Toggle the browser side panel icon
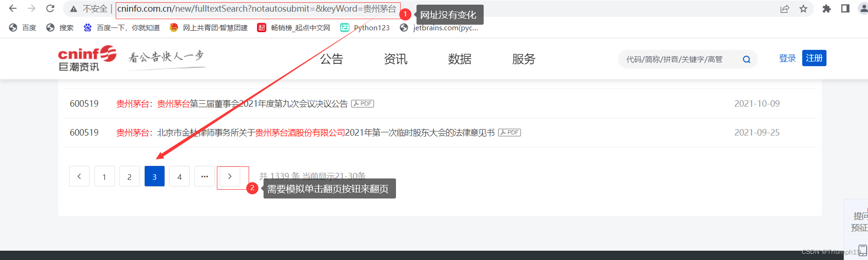 (x=845, y=8)
